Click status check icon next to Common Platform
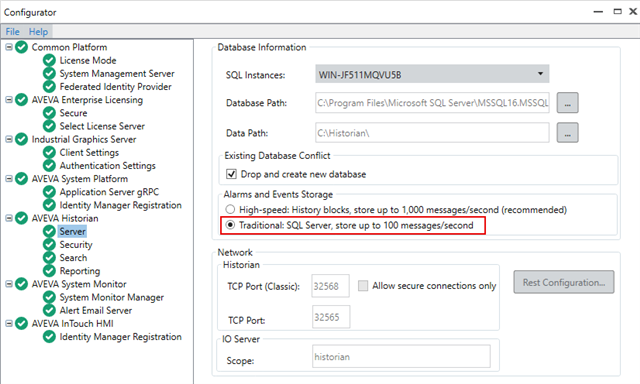This screenshot has width=640, height=384. click(x=21, y=47)
